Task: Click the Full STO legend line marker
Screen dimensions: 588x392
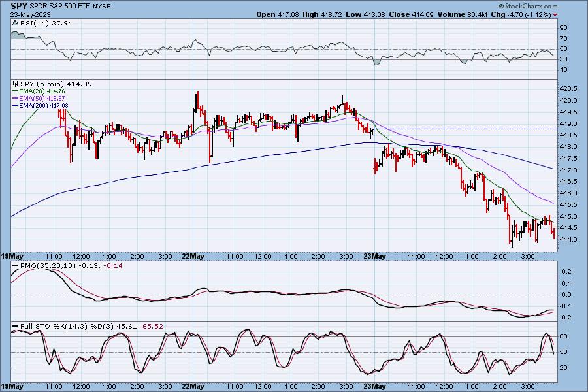Action: coord(16,327)
